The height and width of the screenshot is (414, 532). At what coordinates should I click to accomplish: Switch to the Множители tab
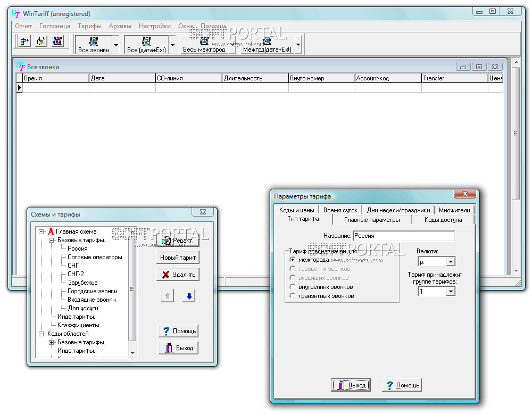click(x=454, y=210)
